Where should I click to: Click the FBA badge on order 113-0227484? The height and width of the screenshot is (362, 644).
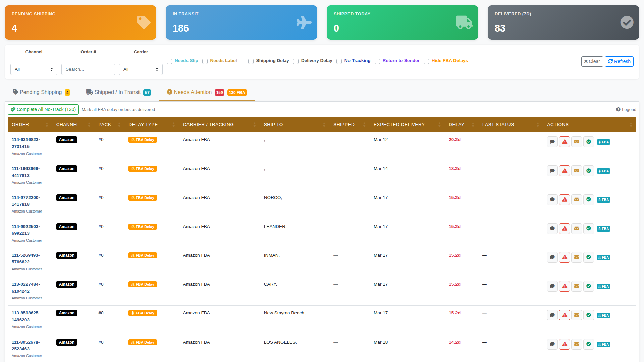point(603,286)
